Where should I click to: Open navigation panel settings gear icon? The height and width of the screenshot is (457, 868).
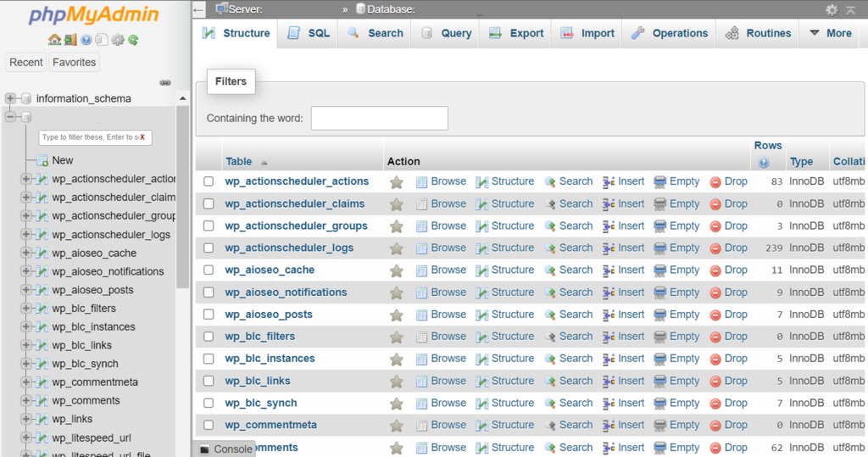coord(117,40)
